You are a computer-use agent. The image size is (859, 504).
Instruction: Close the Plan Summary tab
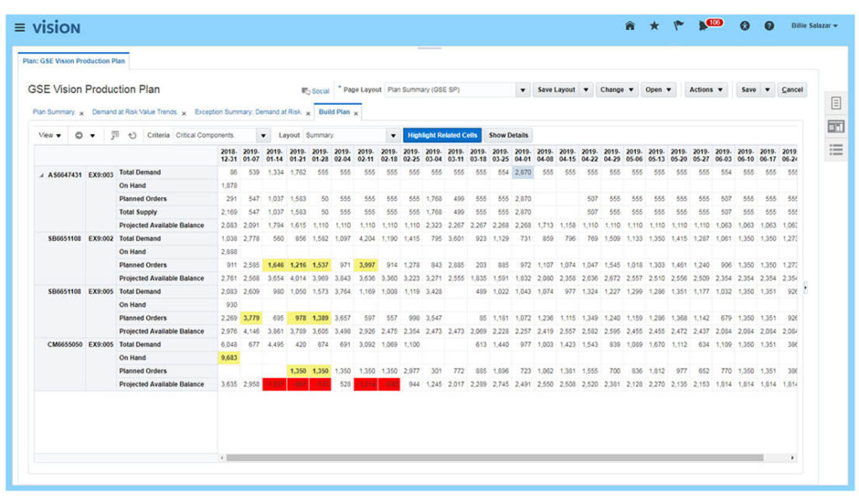click(81, 113)
